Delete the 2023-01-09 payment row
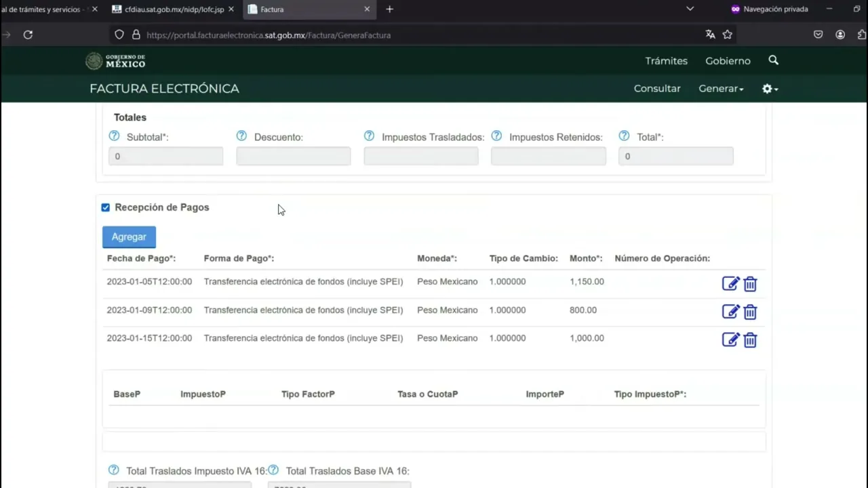 (x=750, y=312)
